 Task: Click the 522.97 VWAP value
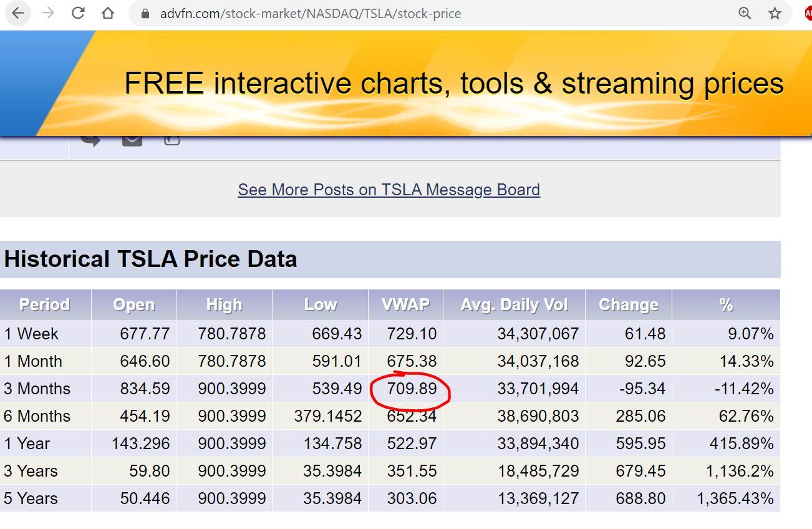click(x=412, y=444)
